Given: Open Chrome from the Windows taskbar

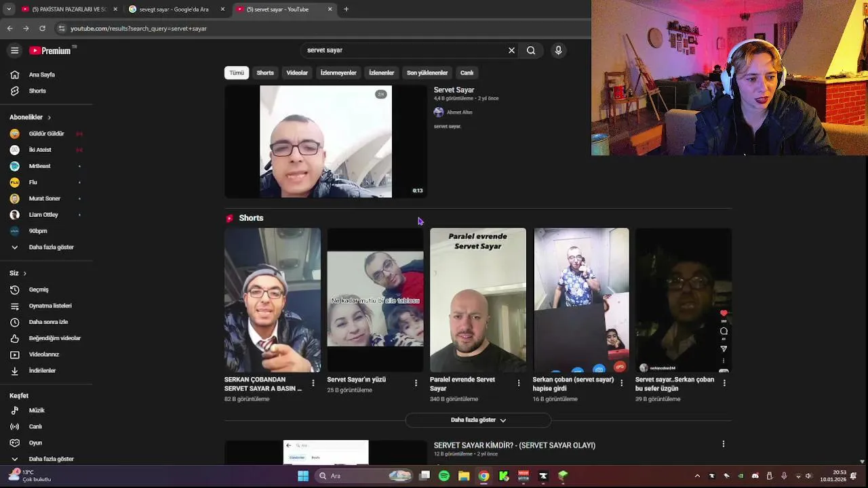Looking at the screenshot, I should tap(484, 476).
